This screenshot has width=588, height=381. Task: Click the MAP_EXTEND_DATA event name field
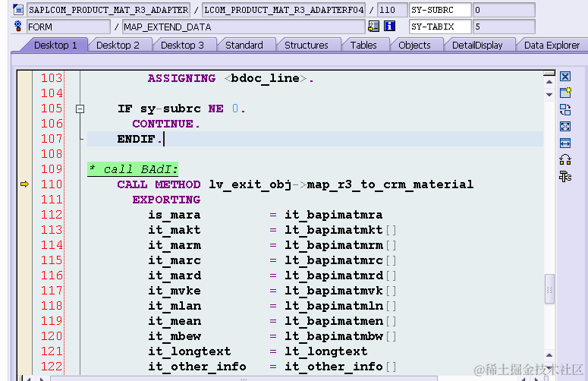coord(244,27)
